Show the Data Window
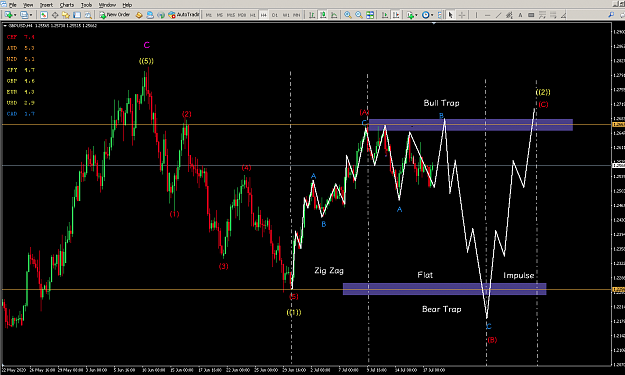Viewport: 625px width, 375px height. pos(55,15)
